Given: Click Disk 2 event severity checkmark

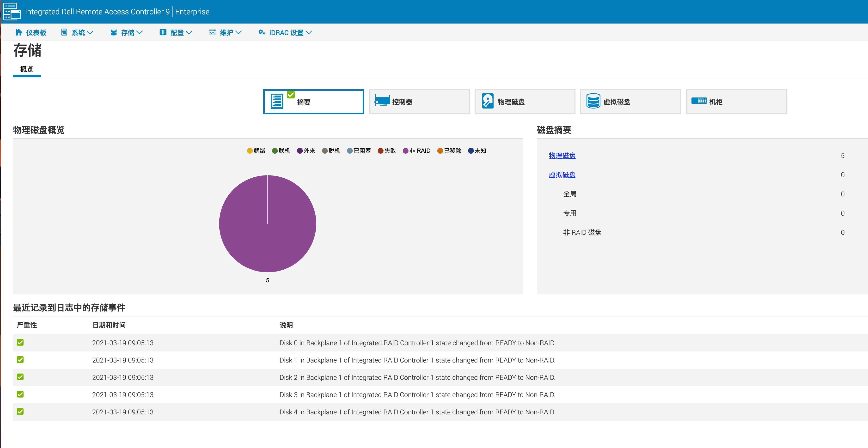Looking at the screenshot, I should coord(20,377).
